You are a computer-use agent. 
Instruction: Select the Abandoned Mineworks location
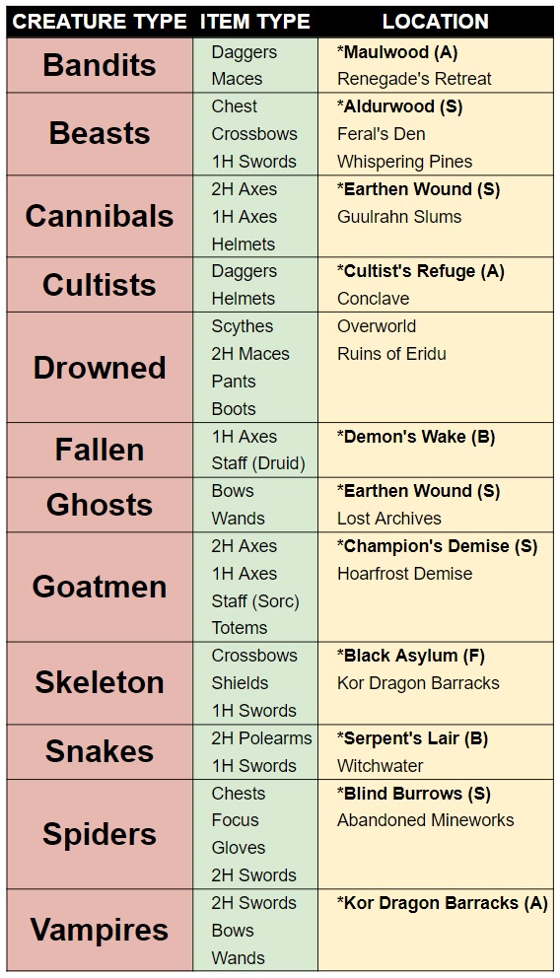click(x=425, y=821)
